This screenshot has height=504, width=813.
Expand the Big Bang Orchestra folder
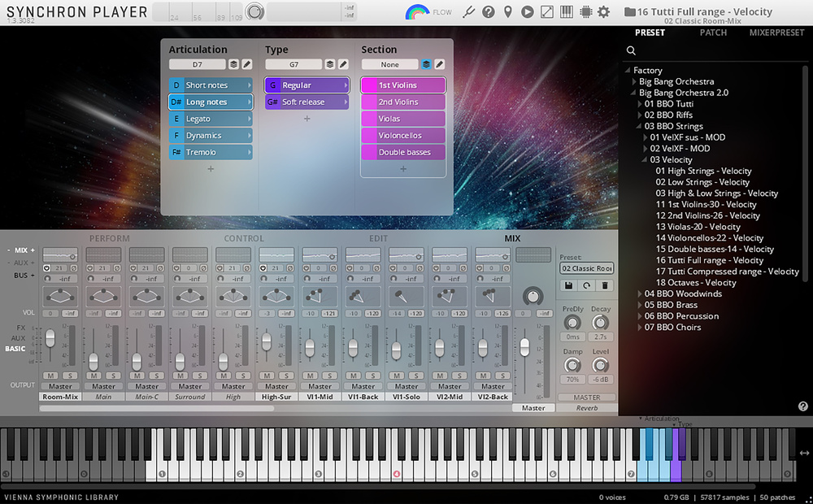tap(633, 81)
